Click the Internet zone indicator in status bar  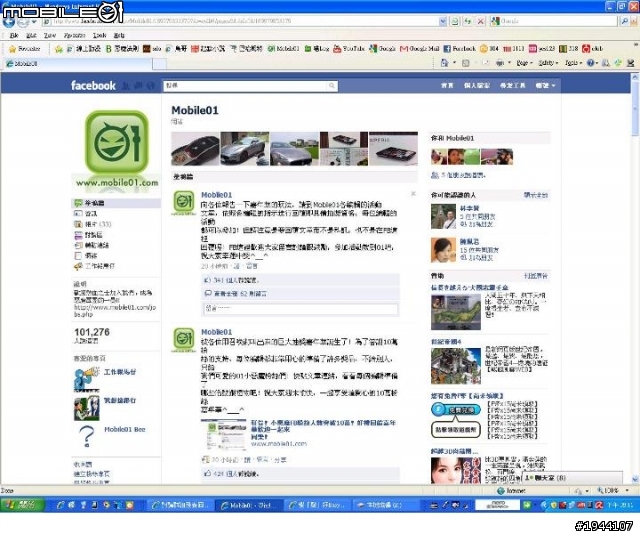coord(511,491)
